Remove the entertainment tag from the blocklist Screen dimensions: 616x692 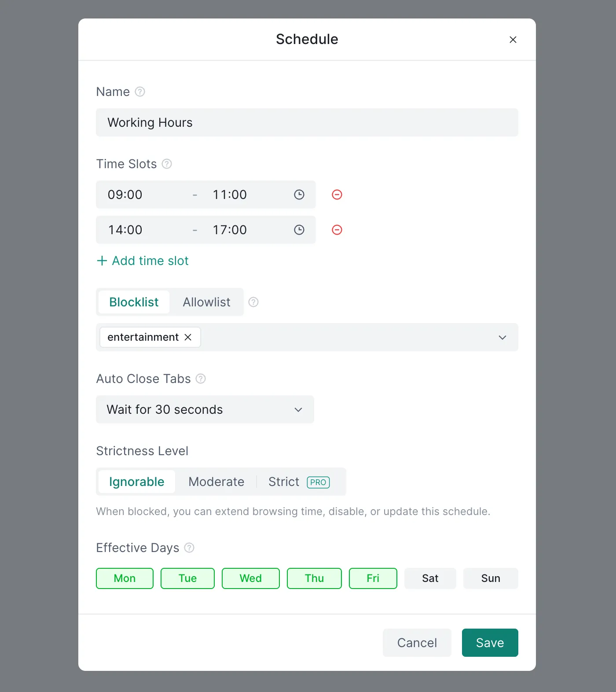[x=188, y=337]
